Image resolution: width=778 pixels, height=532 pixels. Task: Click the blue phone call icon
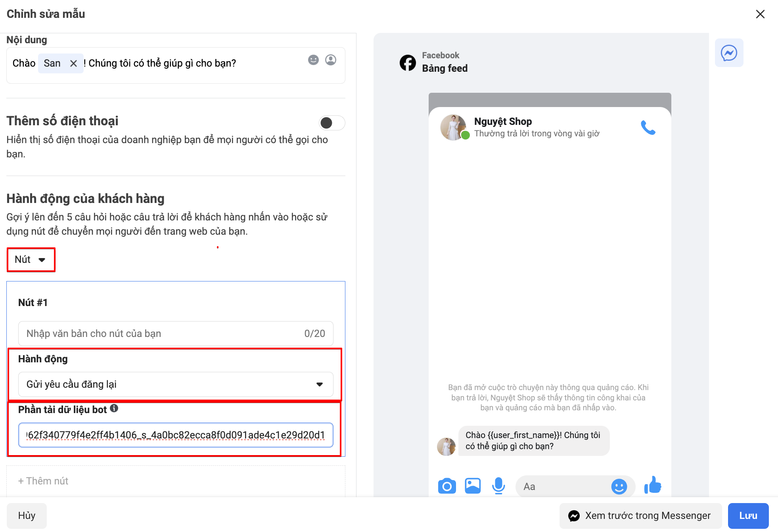[x=648, y=128]
